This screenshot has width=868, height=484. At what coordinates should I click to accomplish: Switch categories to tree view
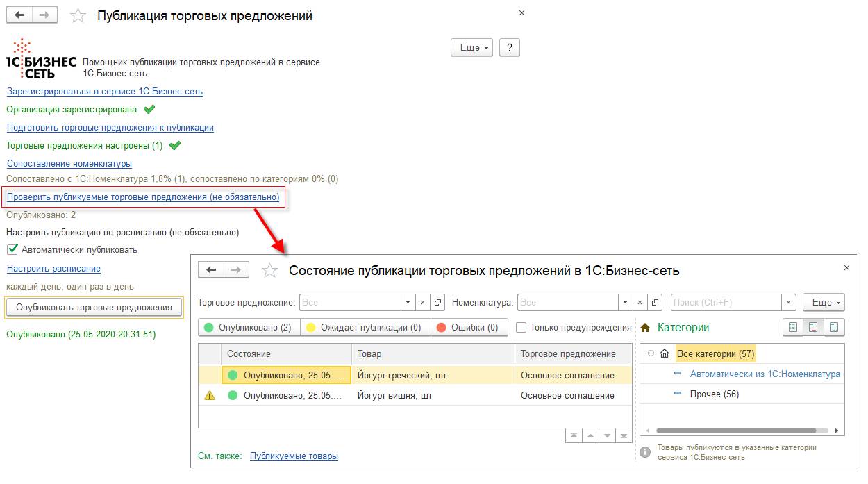pos(833,327)
